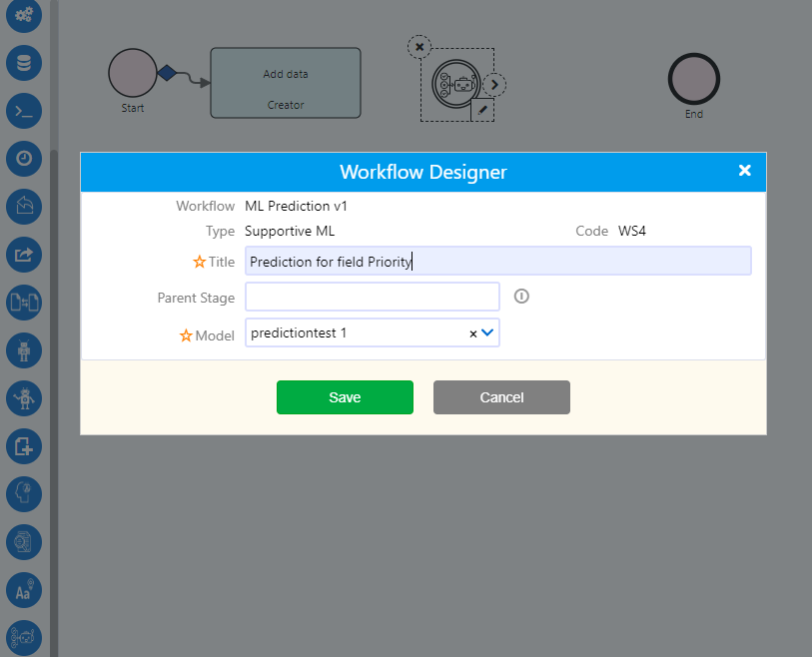The width and height of the screenshot is (812, 657).
Task: Click the pencil edit icon on the ML node
Action: tap(482, 112)
